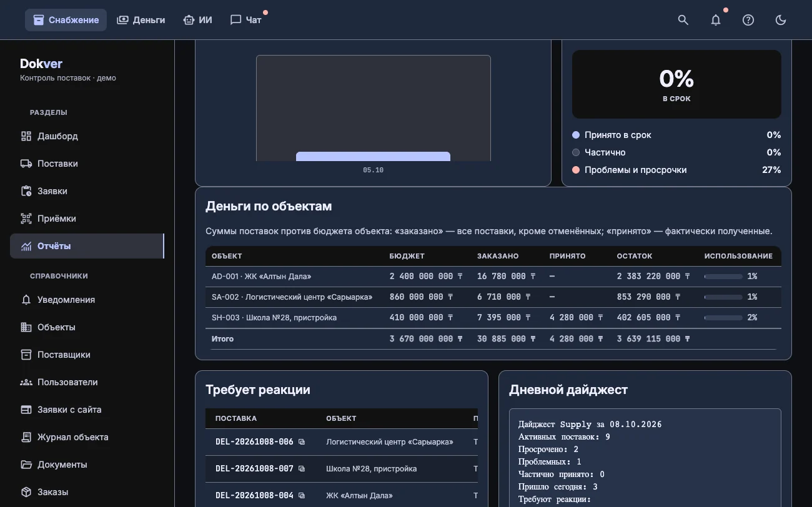Copy delivery number DEL-20261008-007
The image size is (812, 507).
coord(302,468)
